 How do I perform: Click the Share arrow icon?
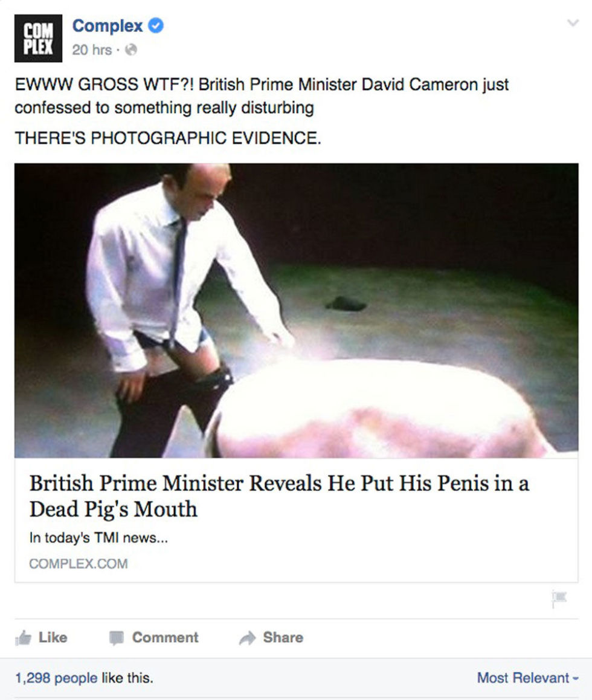point(248,638)
